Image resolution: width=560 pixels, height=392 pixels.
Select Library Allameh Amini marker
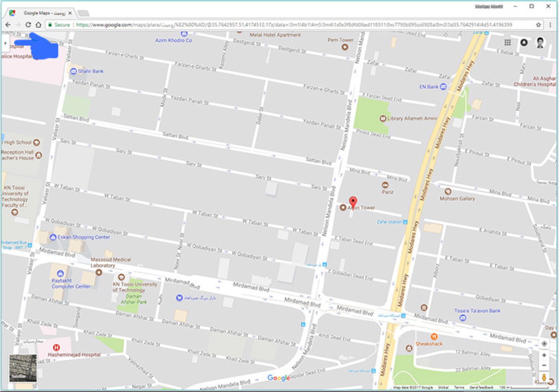[383, 118]
